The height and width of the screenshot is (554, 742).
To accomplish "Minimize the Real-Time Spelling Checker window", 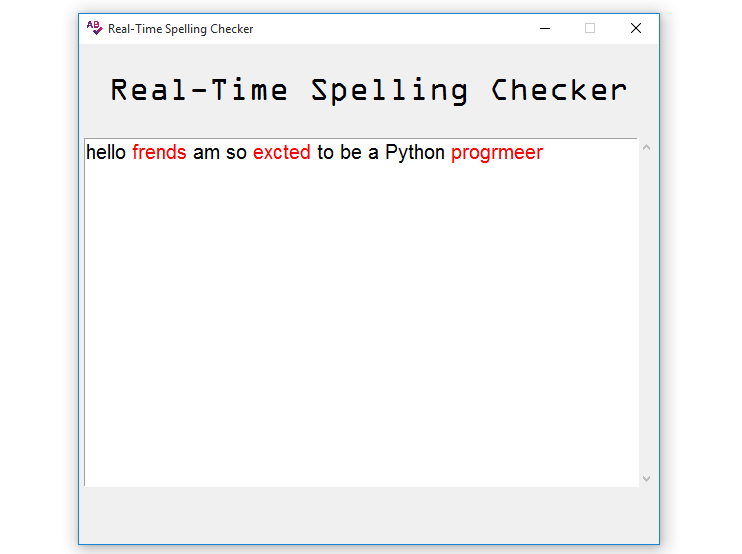I will (545, 29).
